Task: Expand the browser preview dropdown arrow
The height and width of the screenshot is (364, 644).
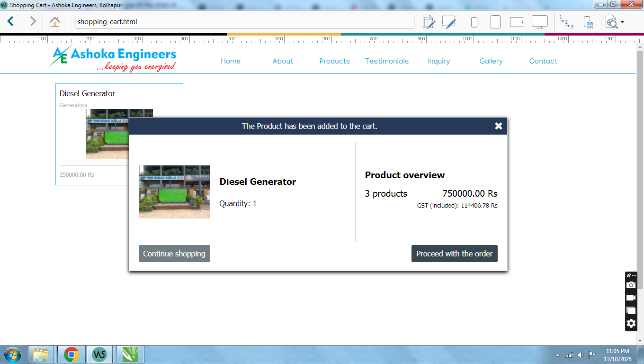Action: [x=622, y=22]
